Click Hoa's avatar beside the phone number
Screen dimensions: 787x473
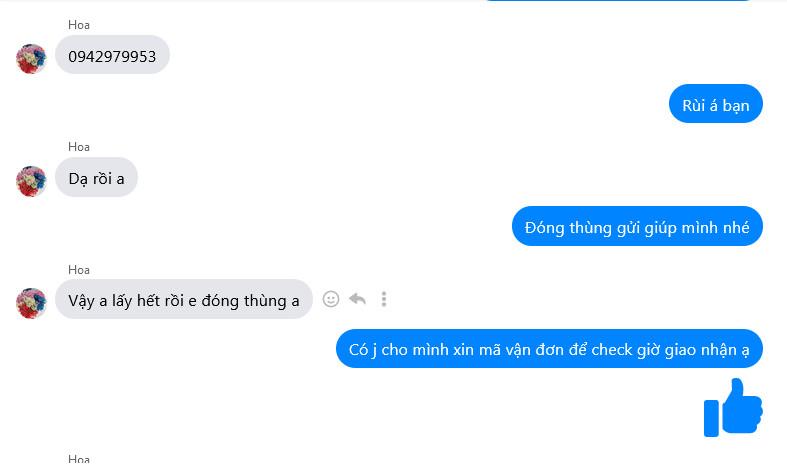click(x=31, y=59)
